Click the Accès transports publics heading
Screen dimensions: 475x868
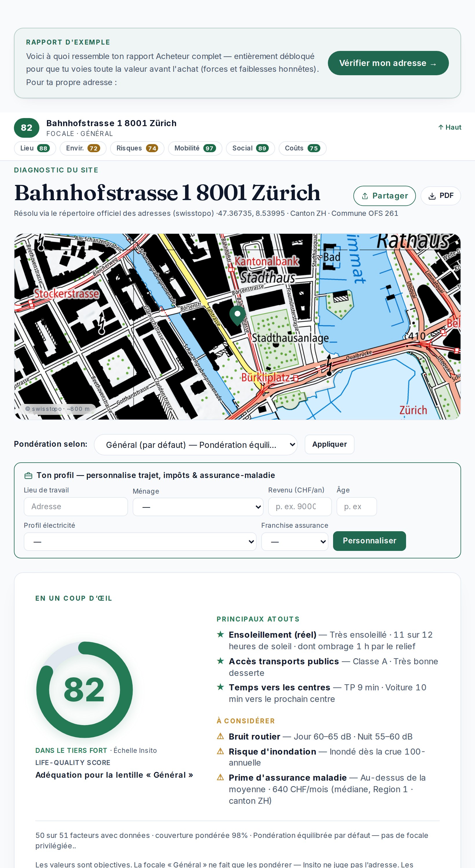[x=284, y=661]
